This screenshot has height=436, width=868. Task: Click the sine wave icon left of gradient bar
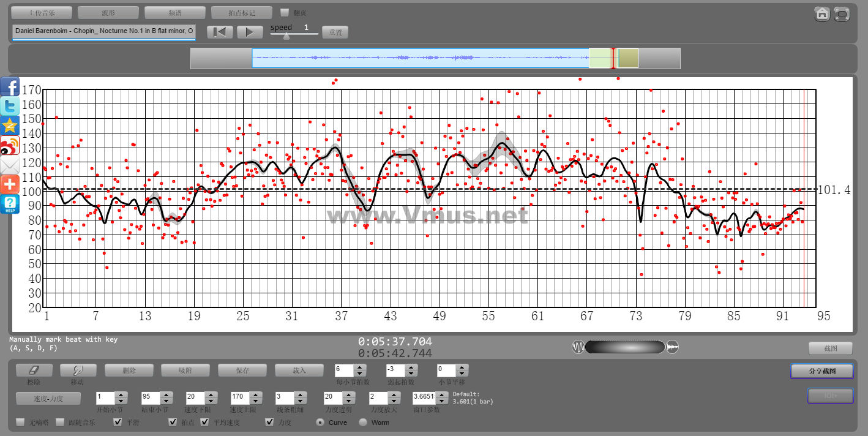pyautogui.click(x=578, y=347)
